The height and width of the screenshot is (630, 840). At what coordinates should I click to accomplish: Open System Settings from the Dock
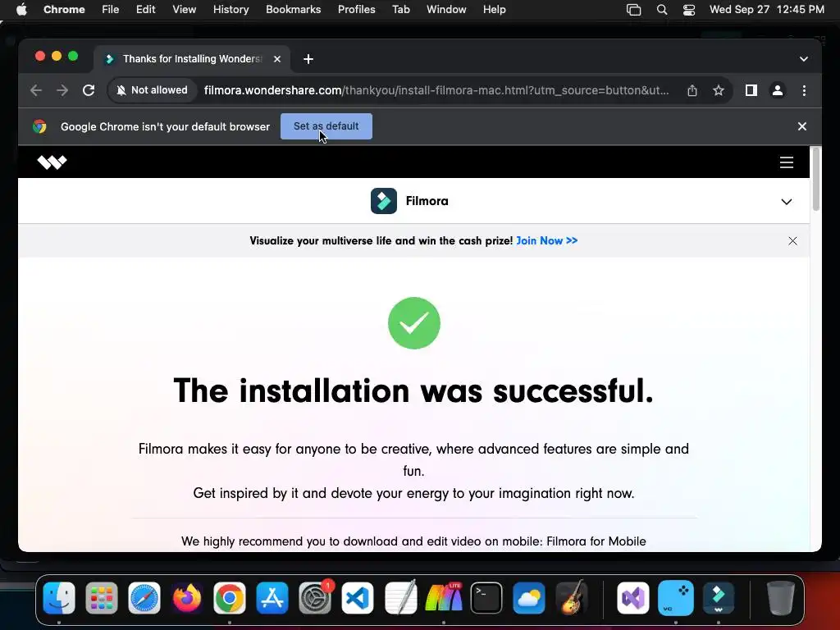(x=315, y=598)
